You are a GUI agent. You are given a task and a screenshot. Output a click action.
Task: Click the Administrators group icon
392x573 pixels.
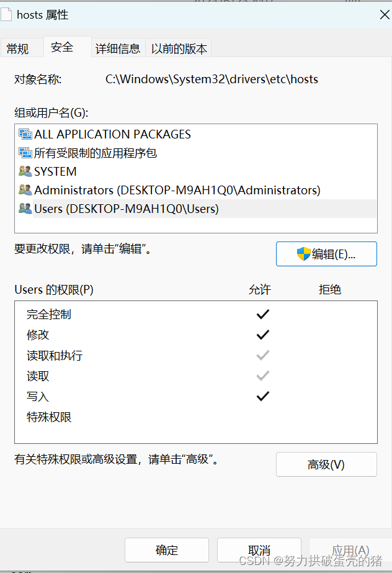click(x=25, y=190)
